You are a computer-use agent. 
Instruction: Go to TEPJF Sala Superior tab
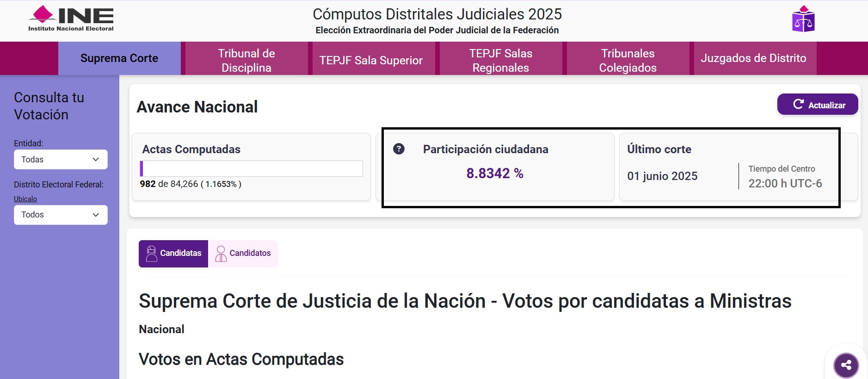coord(371,60)
